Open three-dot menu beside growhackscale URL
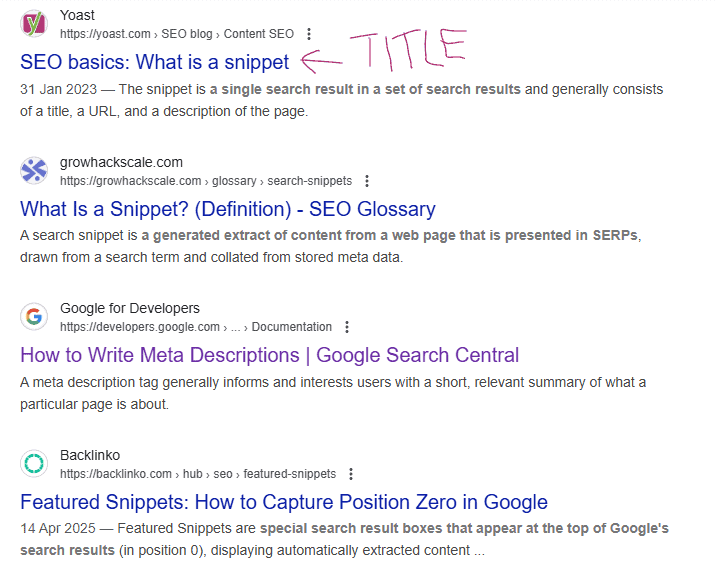 [367, 181]
